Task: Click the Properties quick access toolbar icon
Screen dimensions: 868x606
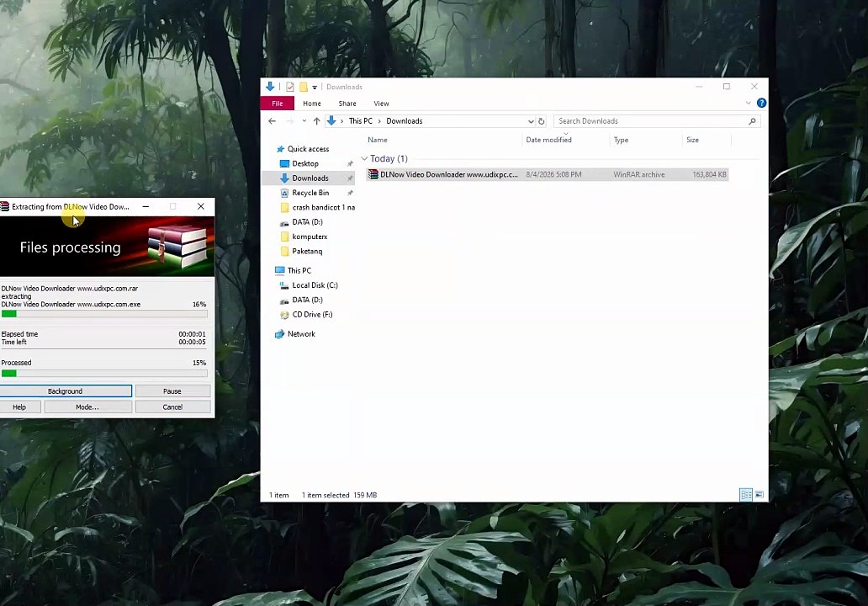Action: [290, 87]
